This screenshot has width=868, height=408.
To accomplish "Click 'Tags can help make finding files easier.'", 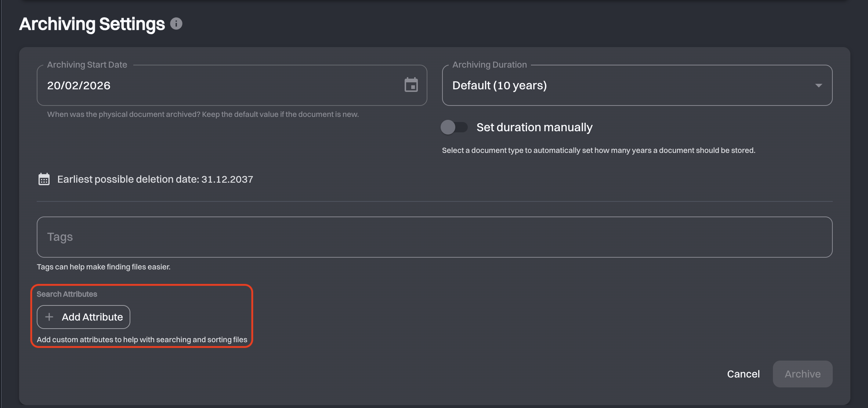I will [104, 267].
